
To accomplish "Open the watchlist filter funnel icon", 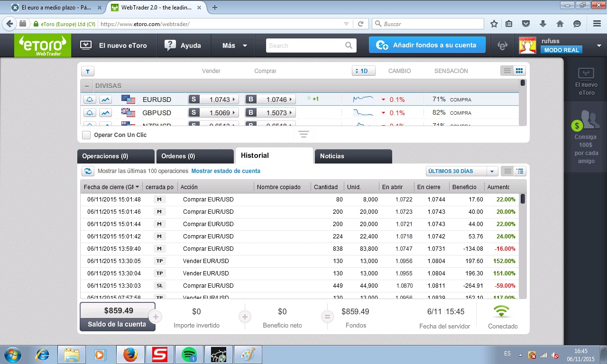I will click(x=88, y=71).
